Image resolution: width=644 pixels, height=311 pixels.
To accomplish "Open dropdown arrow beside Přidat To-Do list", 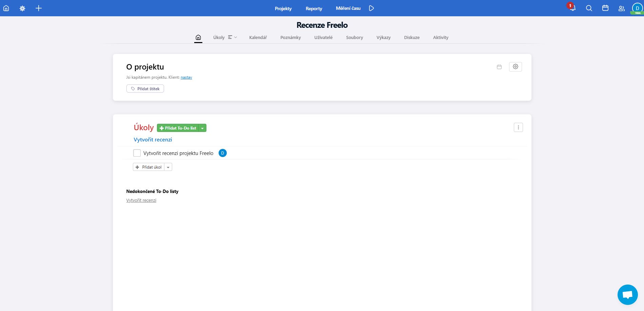I will click(202, 128).
